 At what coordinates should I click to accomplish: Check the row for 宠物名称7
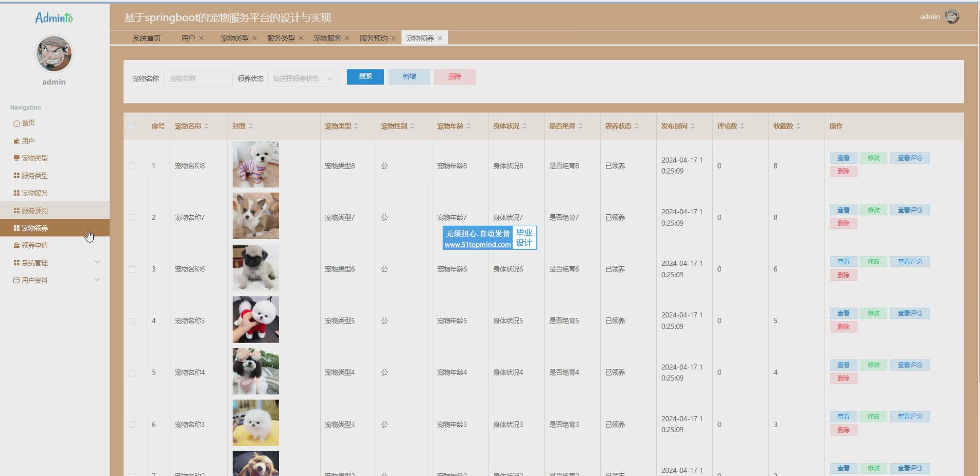[x=132, y=217]
